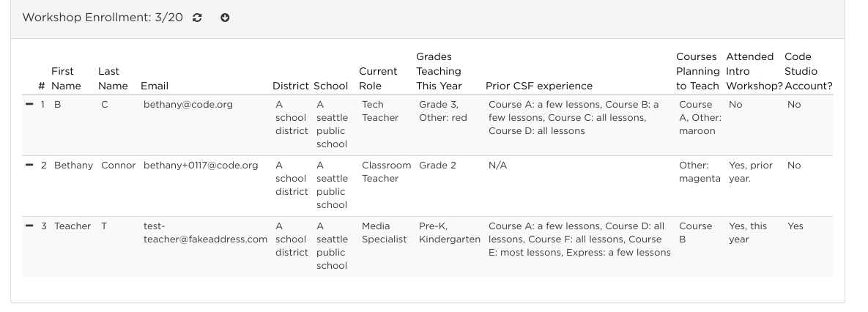Click the Current Role column header

[x=378, y=78]
